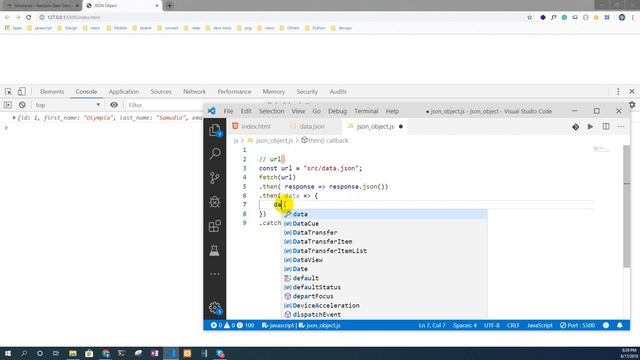640x360 pixels.
Task: Open the Debug view bug icon
Action: [215, 202]
